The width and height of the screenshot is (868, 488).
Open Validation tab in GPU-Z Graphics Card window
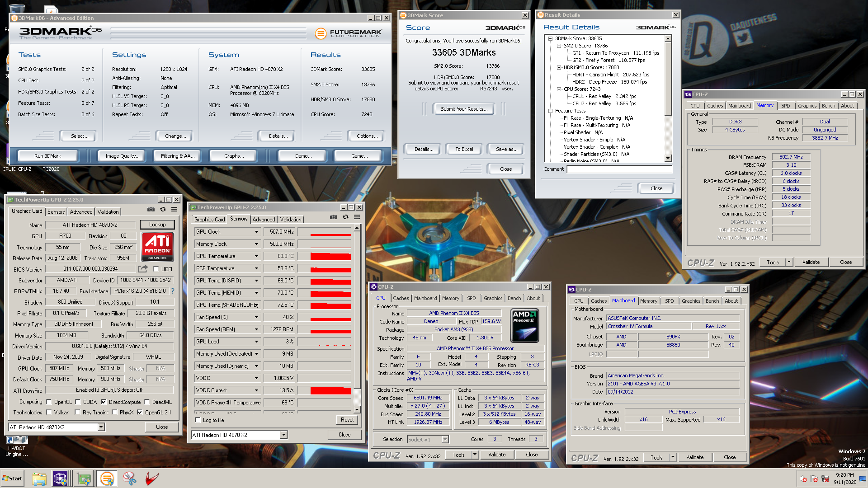coord(108,211)
